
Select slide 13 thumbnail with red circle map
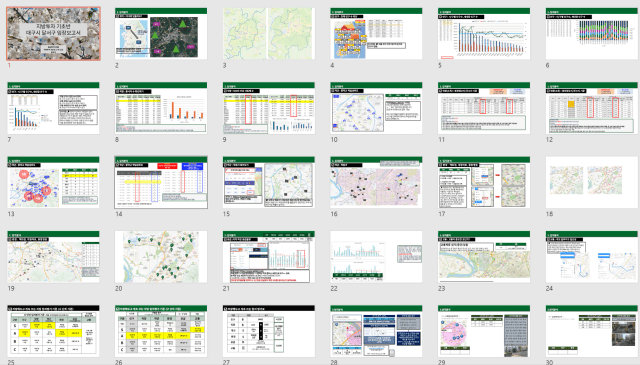pyautogui.click(x=53, y=182)
